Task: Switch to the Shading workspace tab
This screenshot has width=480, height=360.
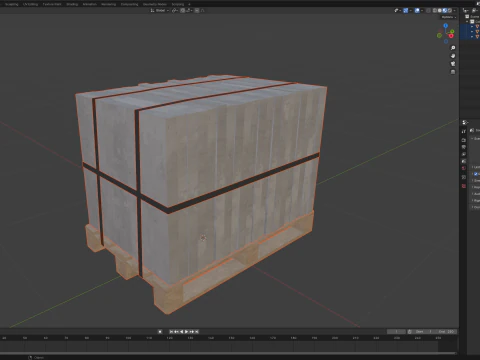Action: [x=72, y=4]
